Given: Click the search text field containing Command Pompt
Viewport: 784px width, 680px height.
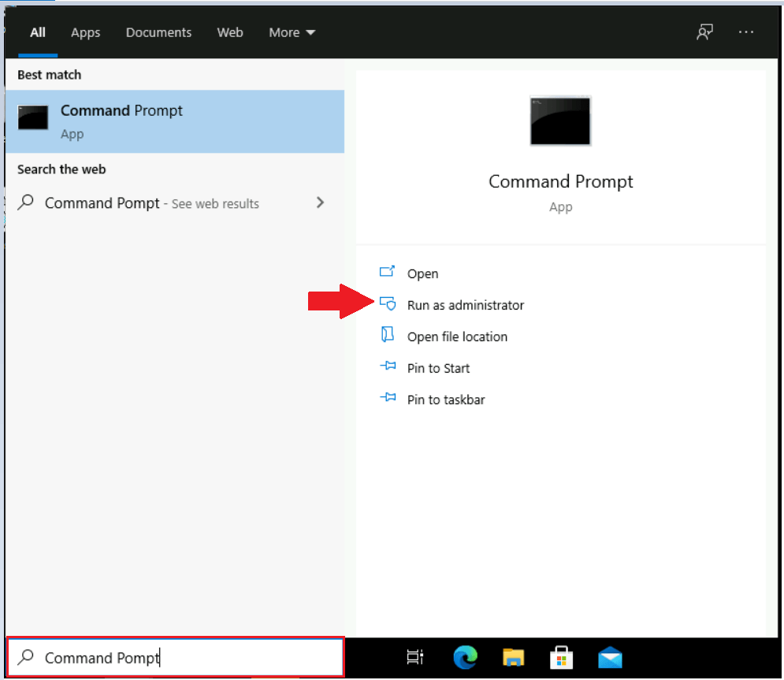Looking at the screenshot, I should [189, 657].
